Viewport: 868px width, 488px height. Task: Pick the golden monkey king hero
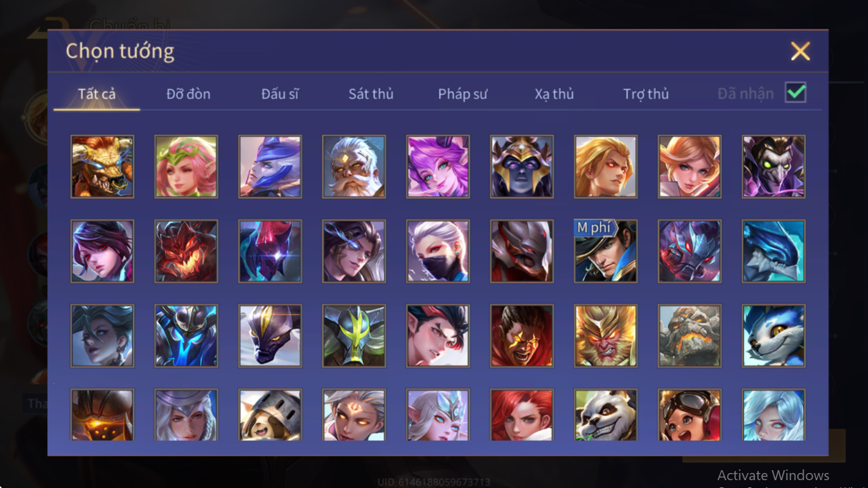(606, 335)
